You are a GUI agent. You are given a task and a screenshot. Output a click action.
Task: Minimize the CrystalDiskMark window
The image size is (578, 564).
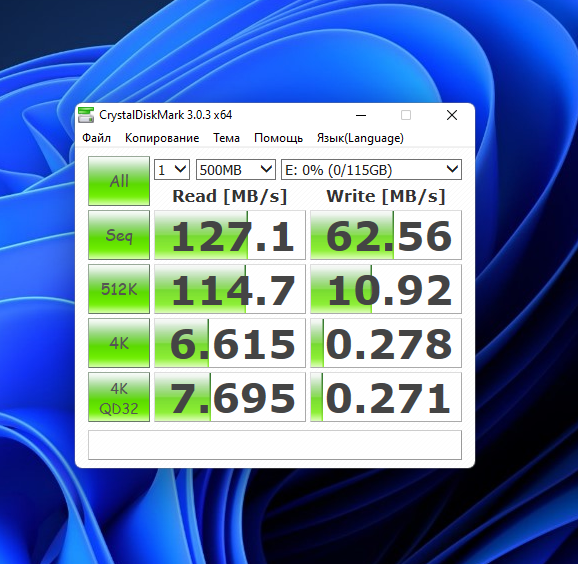[361, 115]
